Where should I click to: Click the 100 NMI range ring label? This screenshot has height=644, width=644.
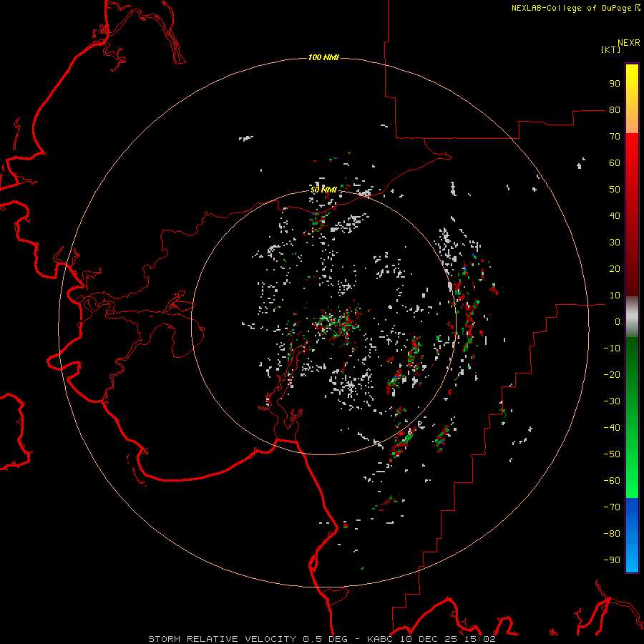[323, 57]
